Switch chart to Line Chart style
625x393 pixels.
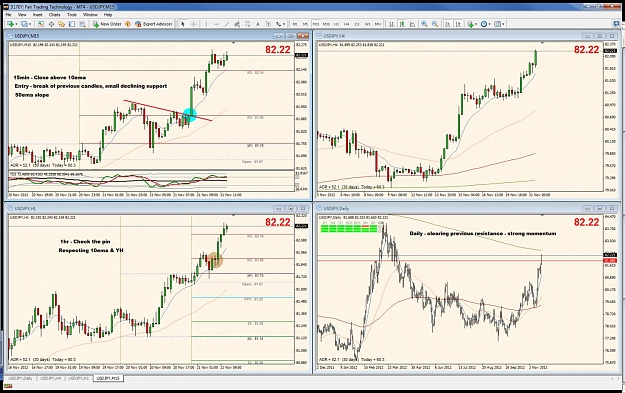pos(412,24)
